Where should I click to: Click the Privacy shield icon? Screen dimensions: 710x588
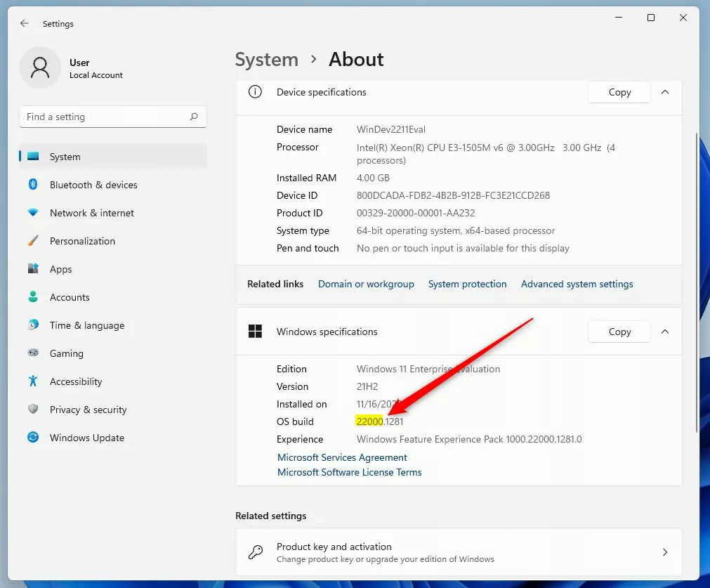pos(33,409)
